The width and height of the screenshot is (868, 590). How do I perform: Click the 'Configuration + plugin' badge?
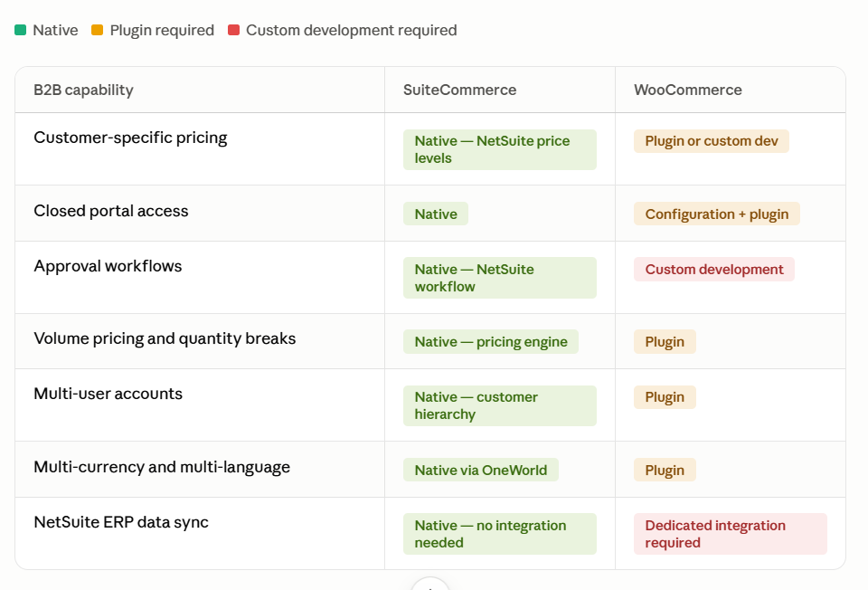pyautogui.click(x=717, y=214)
